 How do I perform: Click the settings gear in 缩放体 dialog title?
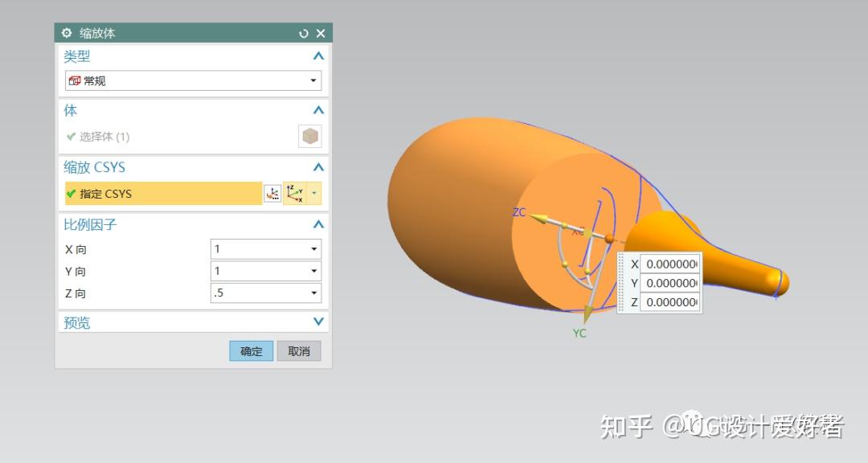(67, 33)
